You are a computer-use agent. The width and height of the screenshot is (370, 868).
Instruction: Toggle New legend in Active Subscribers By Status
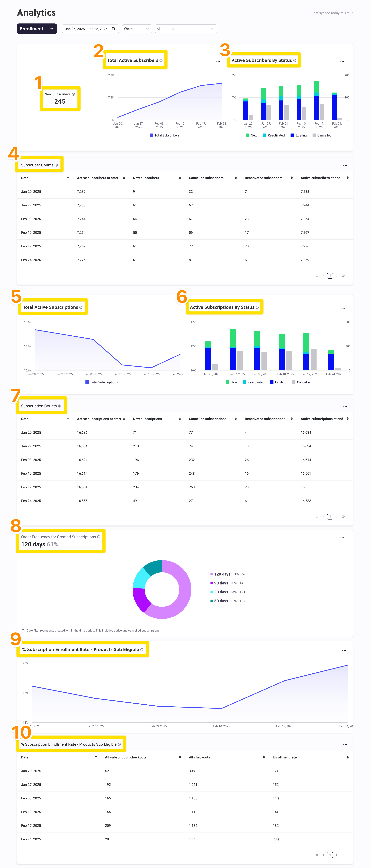pos(252,135)
